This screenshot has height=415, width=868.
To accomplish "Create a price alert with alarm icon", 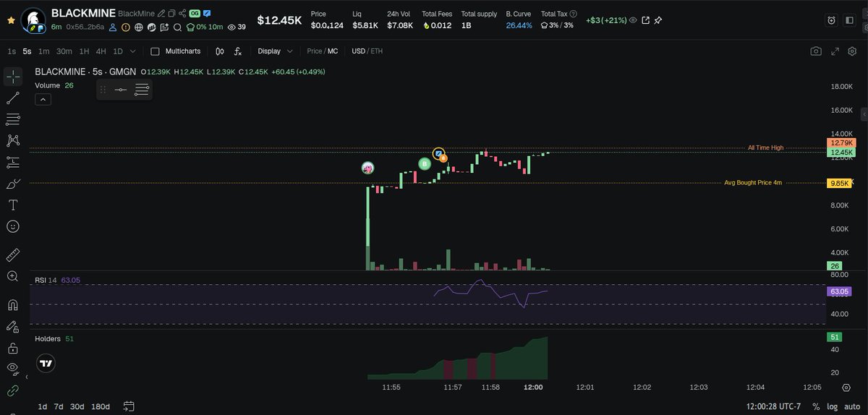I will pyautogui.click(x=832, y=20).
